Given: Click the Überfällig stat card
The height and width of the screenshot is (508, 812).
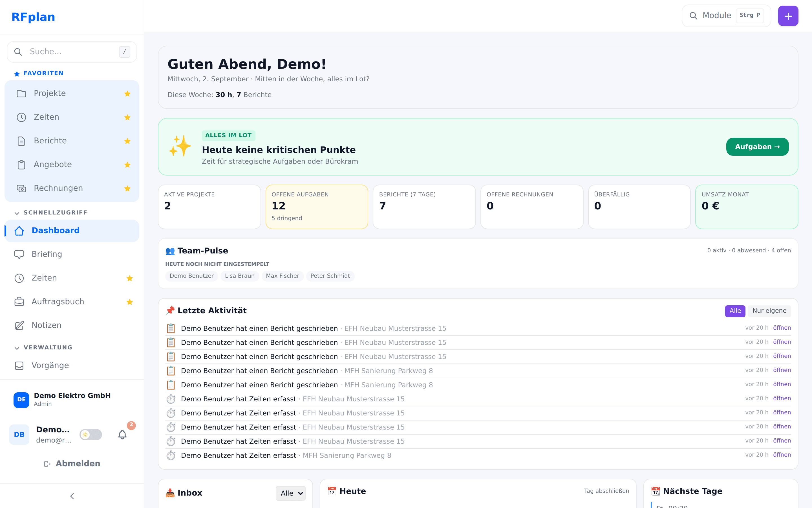Looking at the screenshot, I should [x=639, y=207].
